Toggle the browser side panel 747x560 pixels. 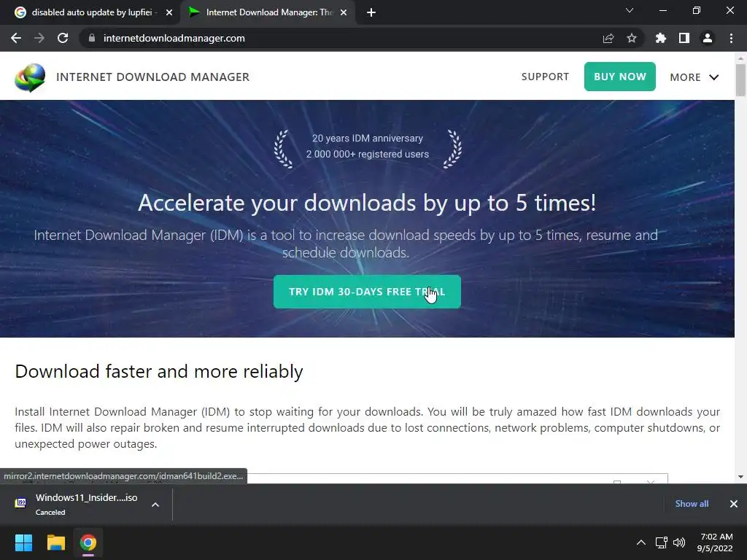[x=684, y=38]
